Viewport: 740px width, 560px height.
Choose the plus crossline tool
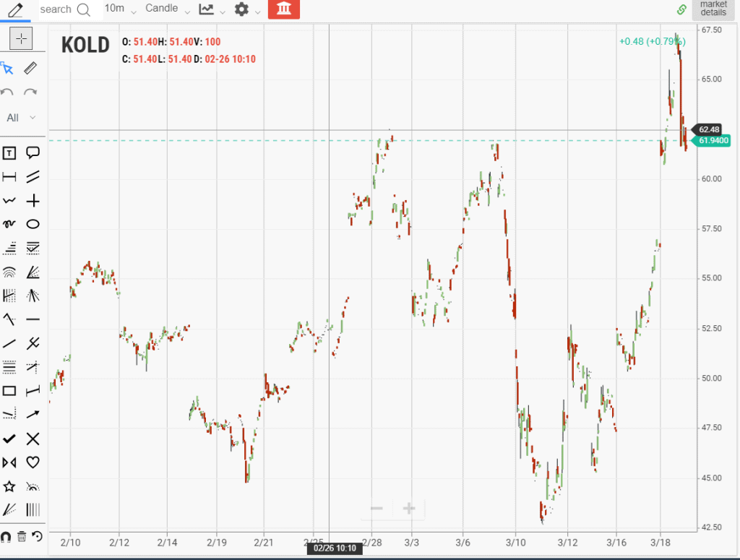(x=33, y=201)
